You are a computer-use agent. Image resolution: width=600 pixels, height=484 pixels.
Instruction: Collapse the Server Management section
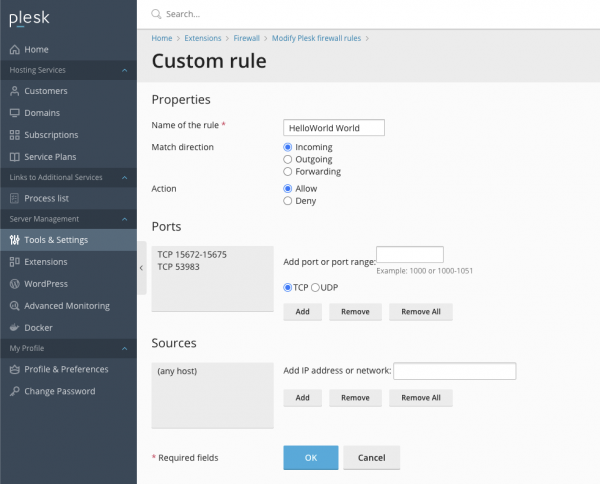[124, 219]
